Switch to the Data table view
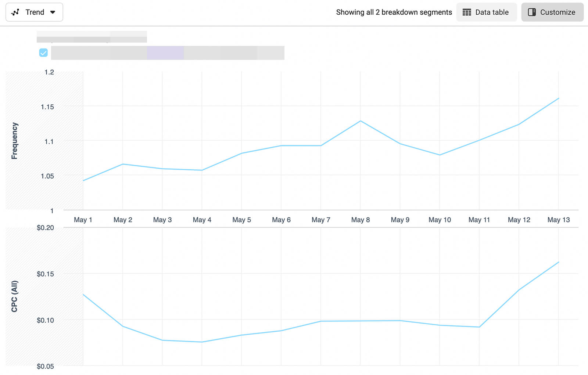 (487, 12)
